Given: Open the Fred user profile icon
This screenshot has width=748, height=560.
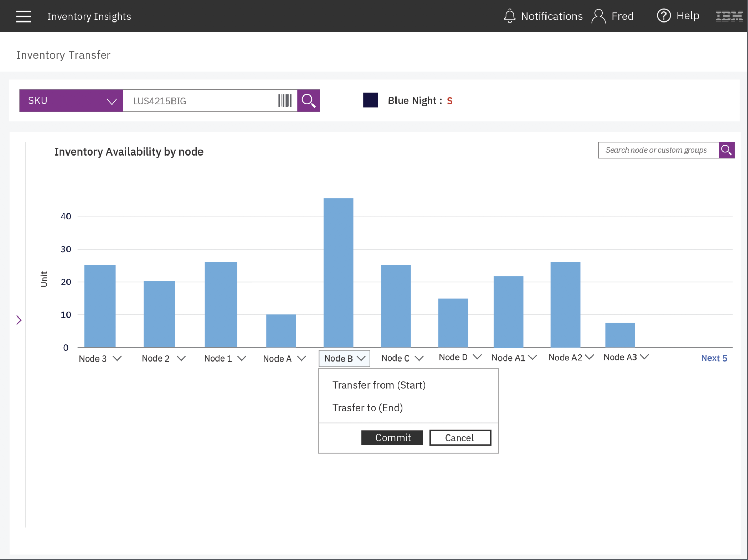Looking at the screenshot, I should [x=598, y=16].
